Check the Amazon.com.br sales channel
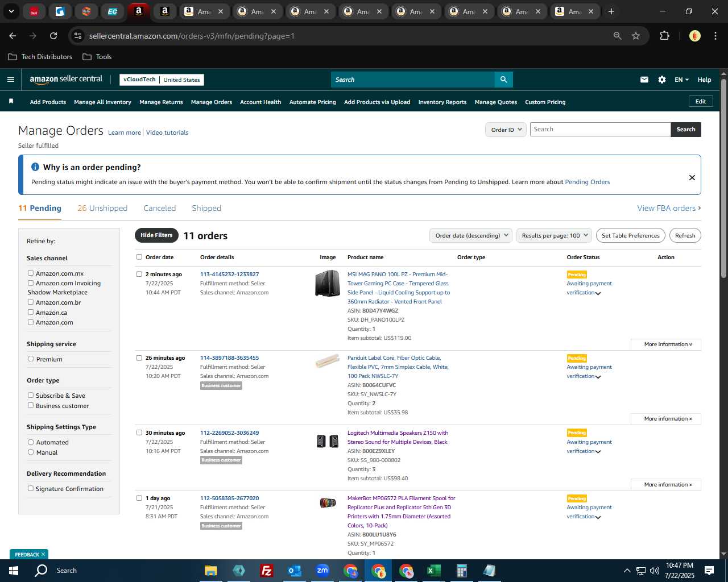Image resolution: width=728 pixels, height=582 pixels. (31, 302)
